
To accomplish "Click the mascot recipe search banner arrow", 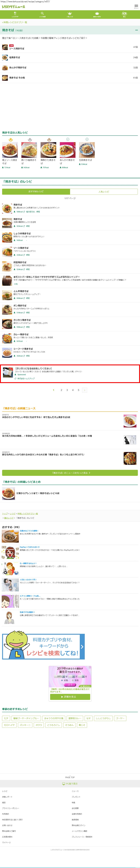I will coord(82,646).
